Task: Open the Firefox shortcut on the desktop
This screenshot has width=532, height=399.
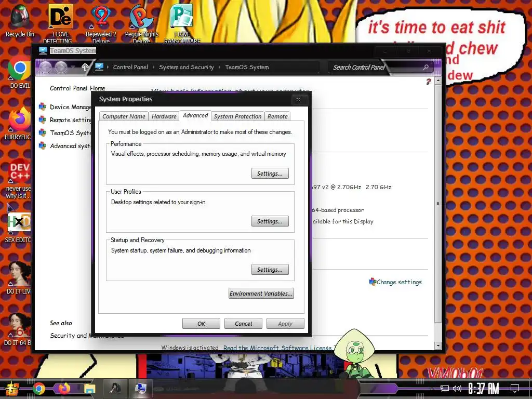Action: [x=19, y=123]
